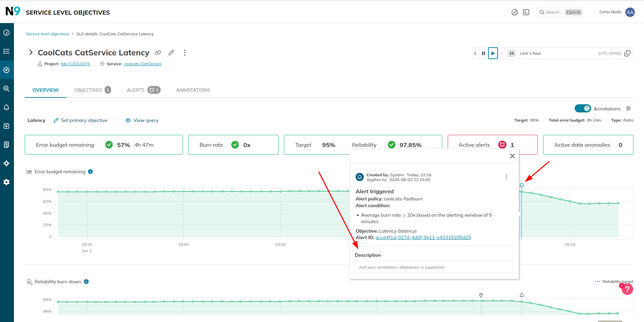Show info for Reliability burn down chart
Screen dimensions: 644x322
pyautogui.click(x=86, y=282)
